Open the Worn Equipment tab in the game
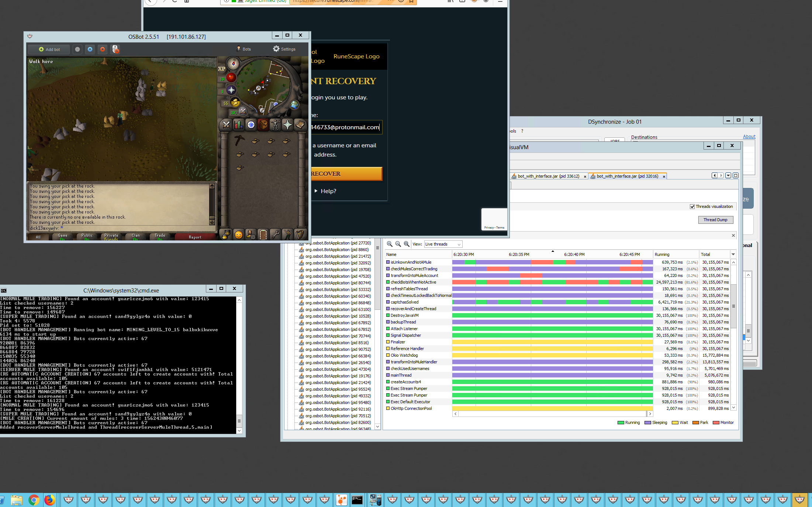 [275, 125]
